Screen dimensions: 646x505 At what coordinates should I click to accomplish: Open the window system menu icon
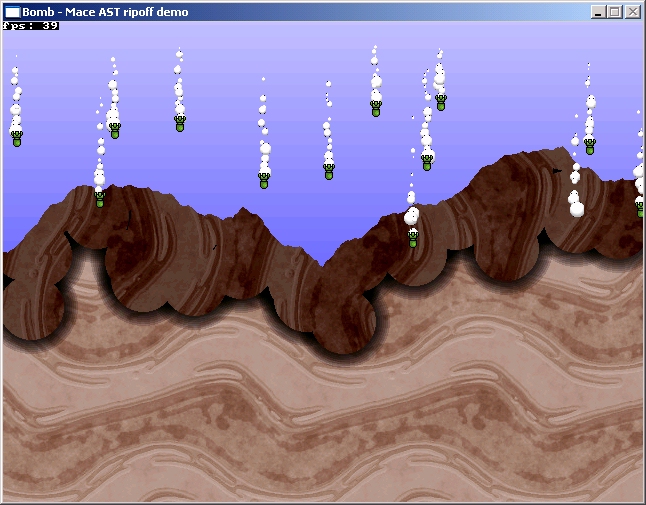(x=12, y=12)
